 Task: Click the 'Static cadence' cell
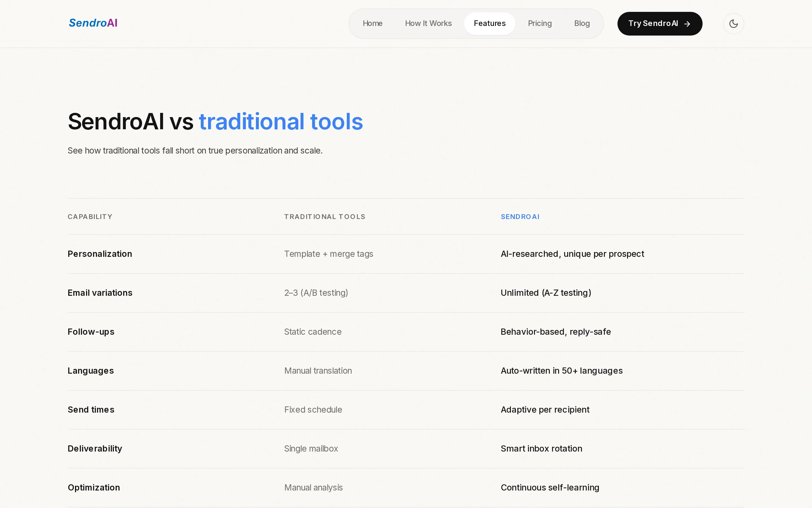pyautogui.click(x=313, y=332)
